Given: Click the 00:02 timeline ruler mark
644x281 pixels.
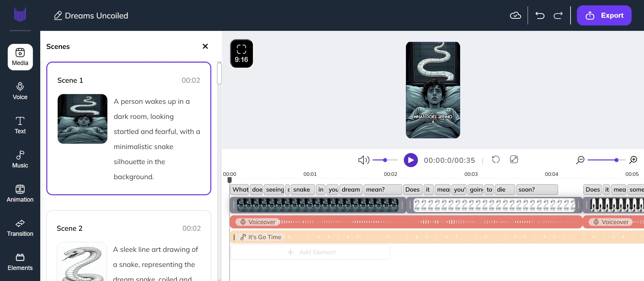Looking at the screenshot, I should click(x=390, y=174).
